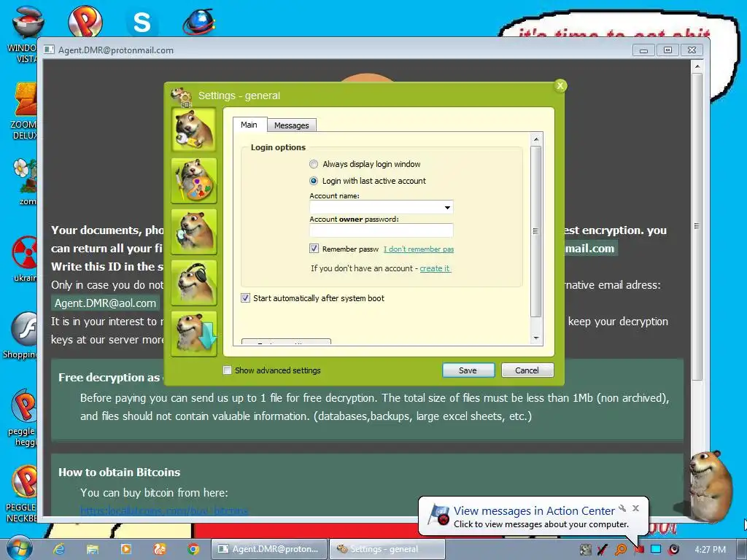Click the orange magnifier tray icon
Viewport: 747px width, 560px height.
tap(620, 550)
